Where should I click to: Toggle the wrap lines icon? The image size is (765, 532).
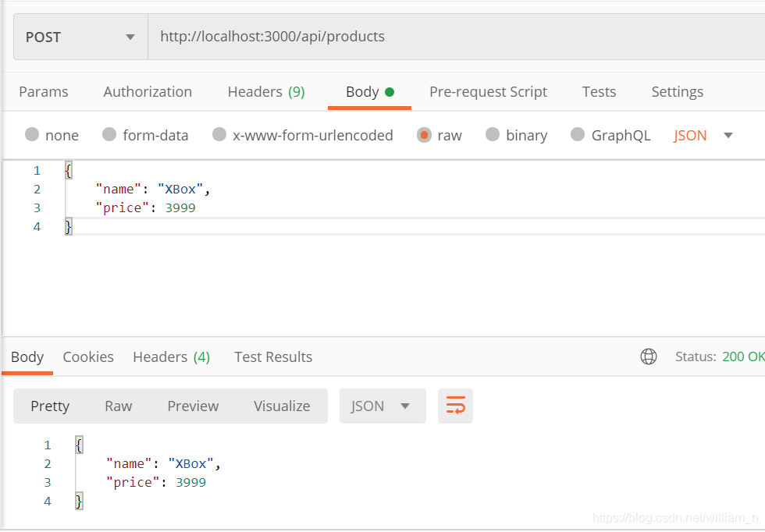(x=455, y=406)
